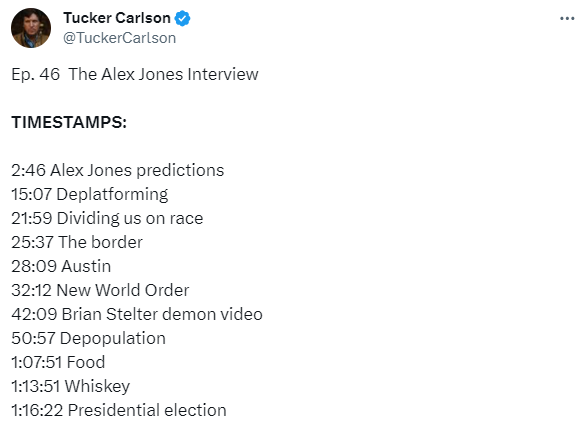Screen dimensions: 583x430
Task: Click the blue verified checkmark badge
Action: click(x=182, y=18)
